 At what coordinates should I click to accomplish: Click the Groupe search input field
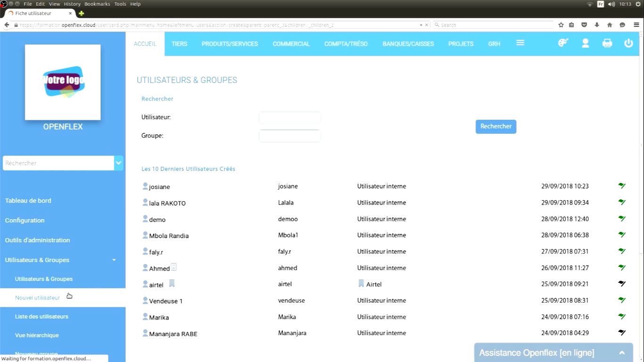(x=290, y=136)
